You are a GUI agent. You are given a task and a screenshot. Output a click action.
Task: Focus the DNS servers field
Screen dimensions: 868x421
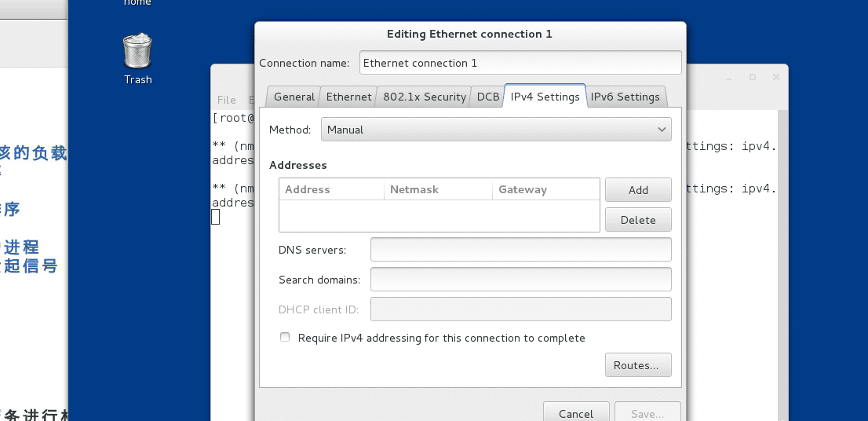click(520, 250)
